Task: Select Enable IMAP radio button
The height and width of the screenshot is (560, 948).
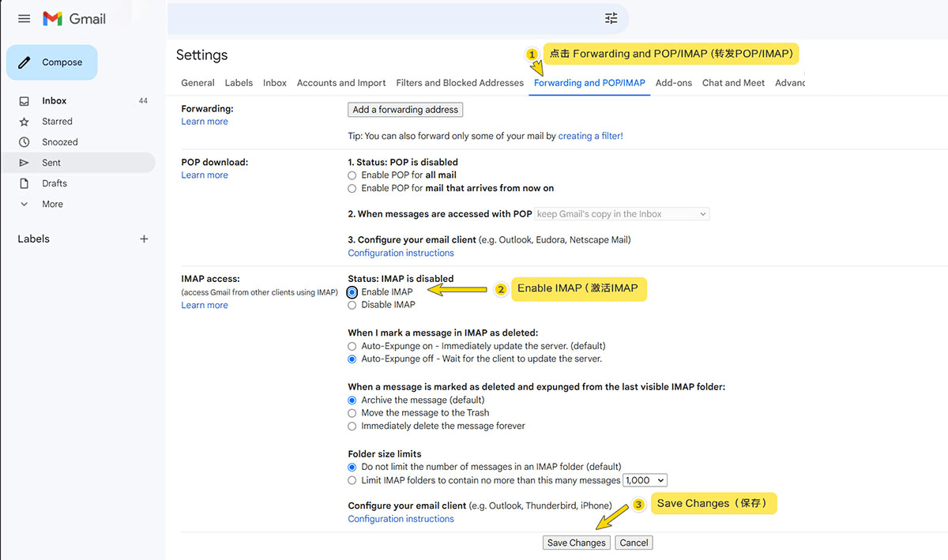Action: [352, 292]
